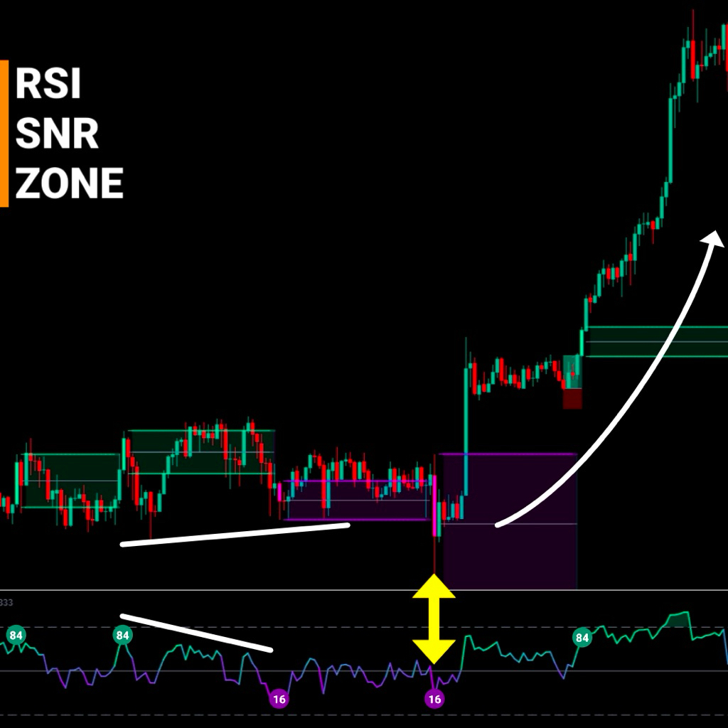Select the ZONE label in the watermark
Image resolution: width=728 pixels, height=728 pixels.
tap(68, 183)
